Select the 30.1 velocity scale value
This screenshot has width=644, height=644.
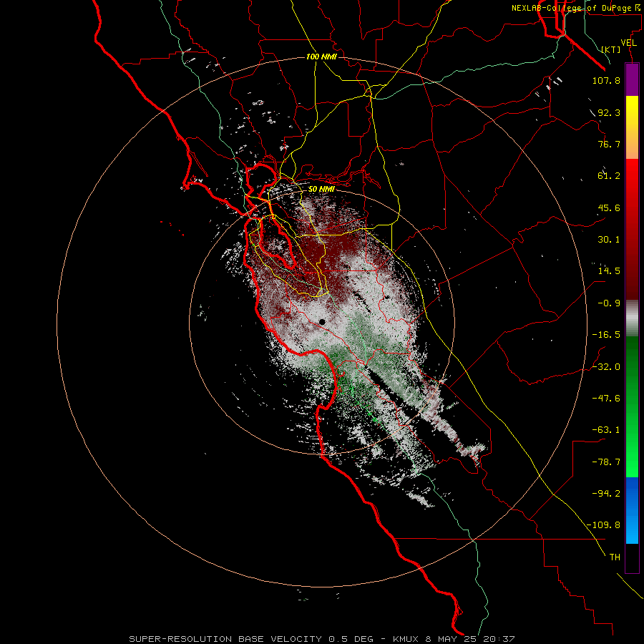609,240
